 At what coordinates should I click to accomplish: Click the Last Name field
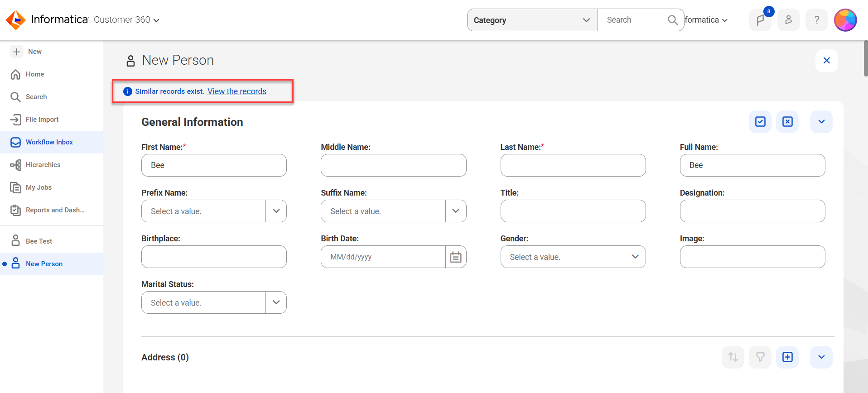coord(573,165)
